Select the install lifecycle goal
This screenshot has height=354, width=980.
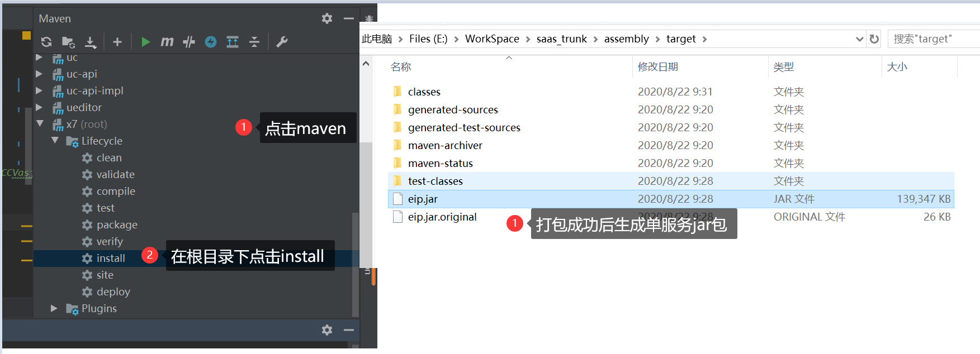pos(111,258)
